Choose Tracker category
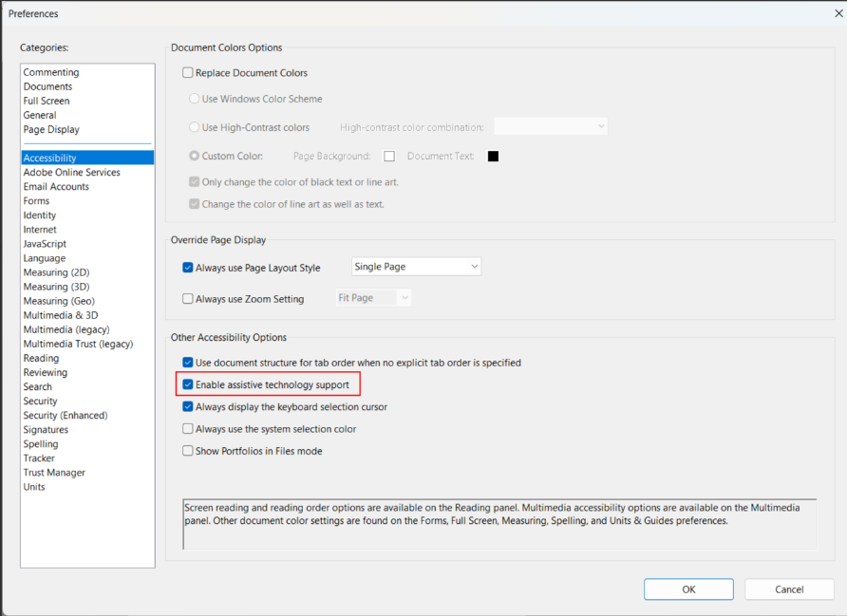Screen dimensions: 847x616 tap(87, 458)
